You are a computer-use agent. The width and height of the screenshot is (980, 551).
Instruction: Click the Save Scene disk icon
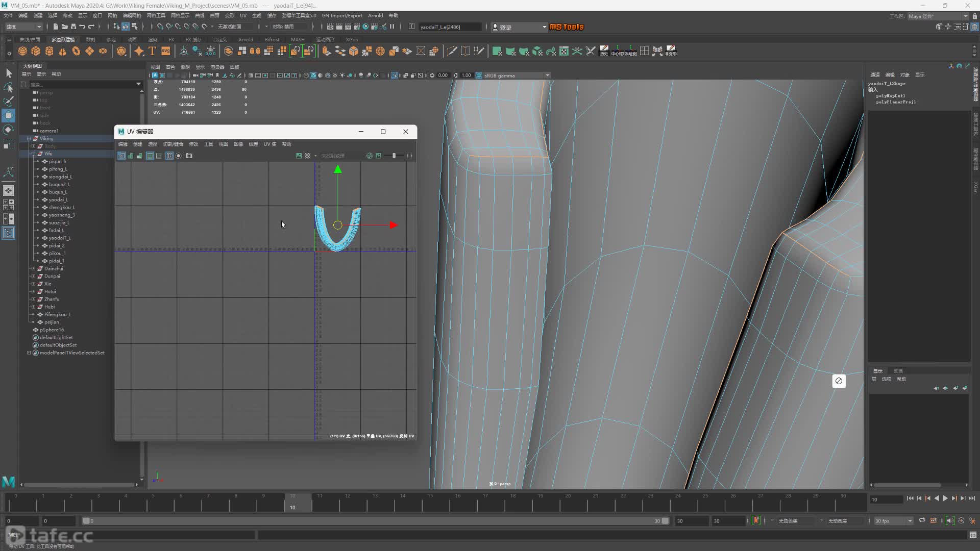point(73,27)
